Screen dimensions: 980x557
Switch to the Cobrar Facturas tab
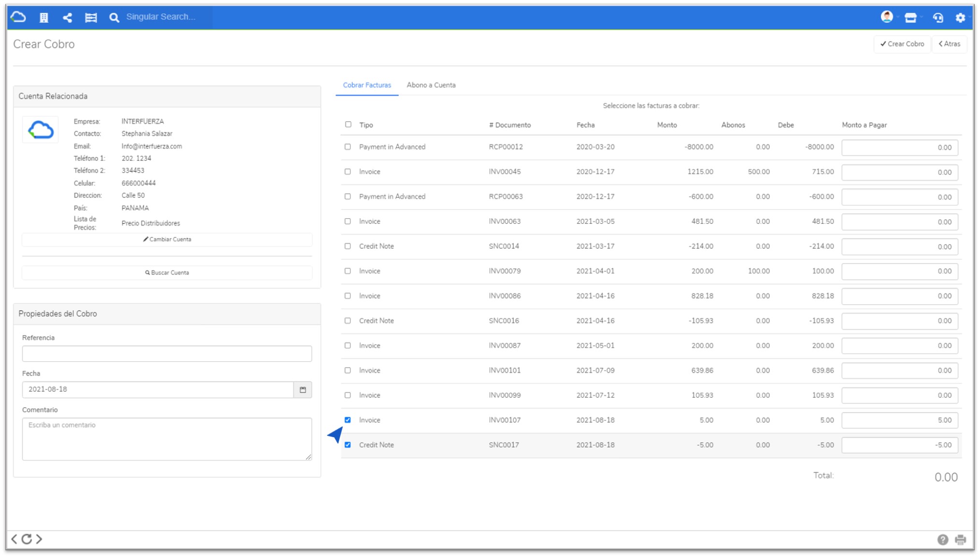pos(367,85)
